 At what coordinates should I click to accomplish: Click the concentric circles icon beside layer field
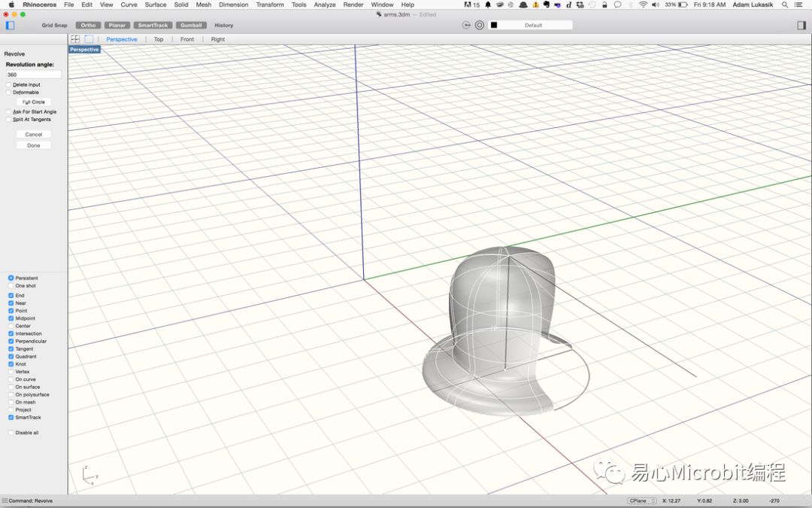(x=480, y=25)
